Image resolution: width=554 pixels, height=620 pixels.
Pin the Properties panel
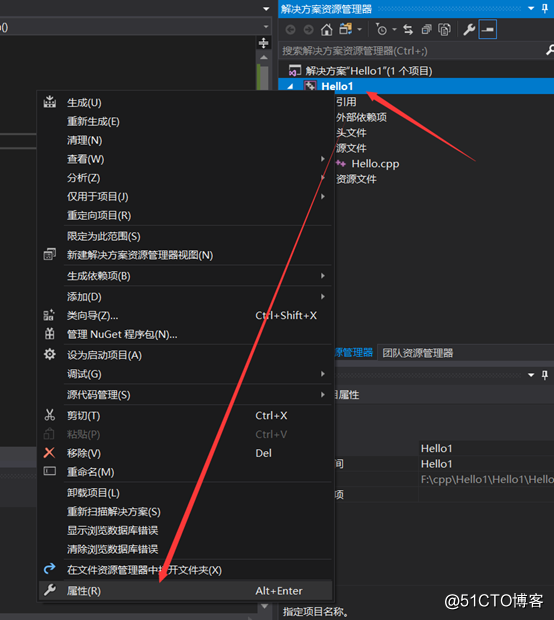[x=545, y=375]
